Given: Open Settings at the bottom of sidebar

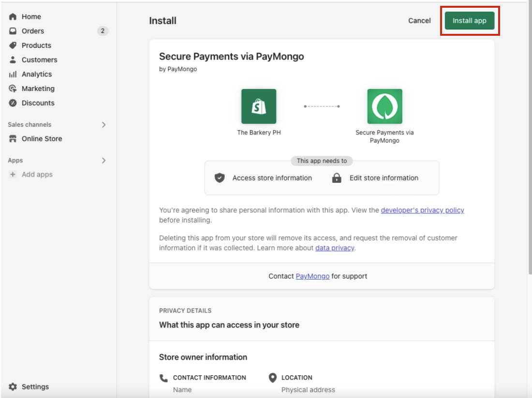Looking at the screenshot, I should point(35,387).
